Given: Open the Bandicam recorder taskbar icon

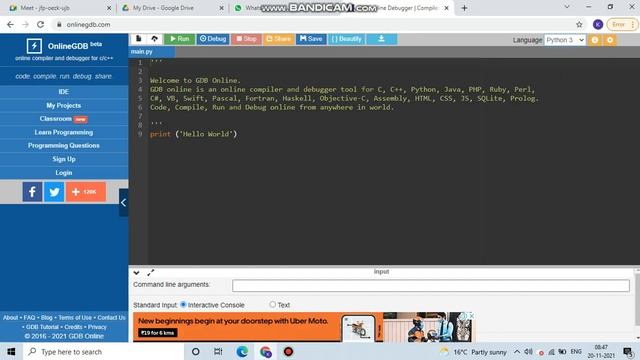Looking at the screenshot, I should (x=288, y=351).
